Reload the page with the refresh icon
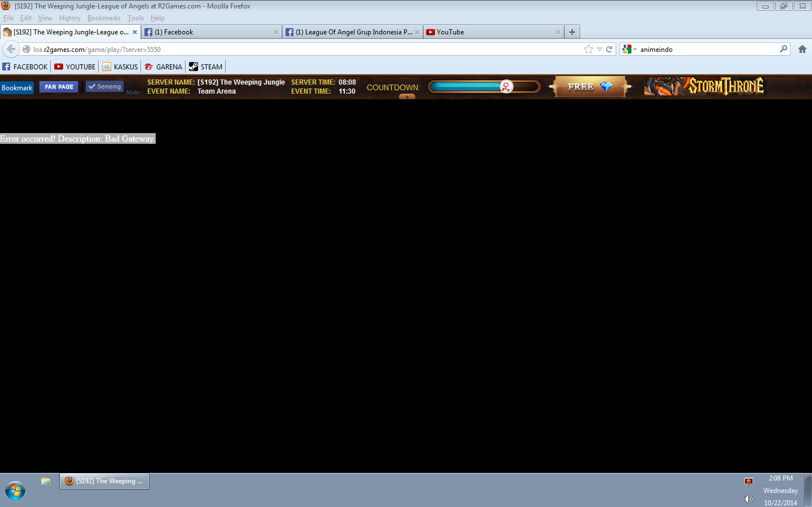The width and height of the screenshot is (812, 507). 609,49
